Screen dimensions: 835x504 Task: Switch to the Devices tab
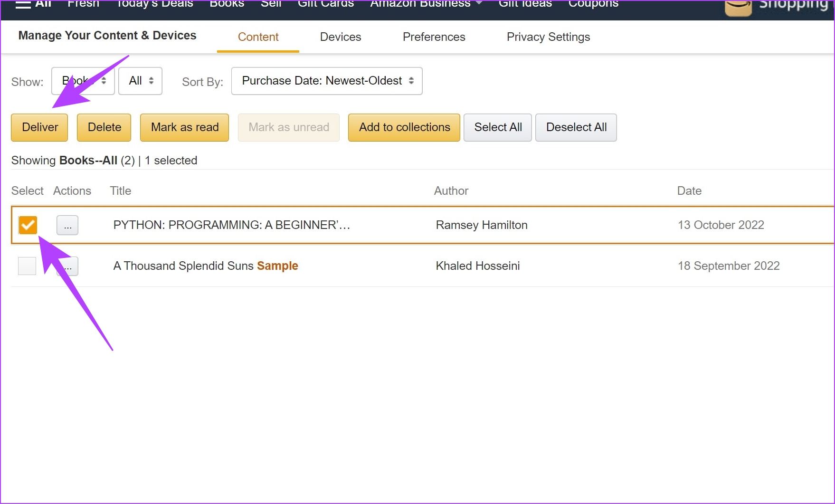point(341,37)
